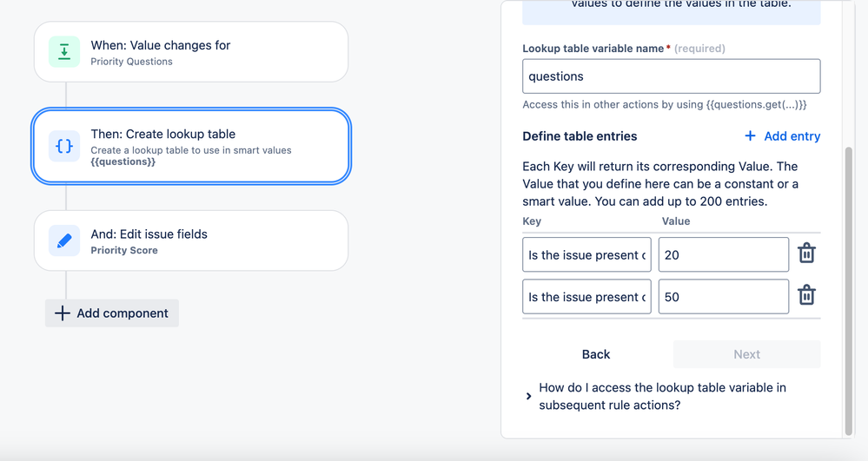The image size is (868, 461).
Task: Click the Value field containing 50
Action: tap(724, 297)
